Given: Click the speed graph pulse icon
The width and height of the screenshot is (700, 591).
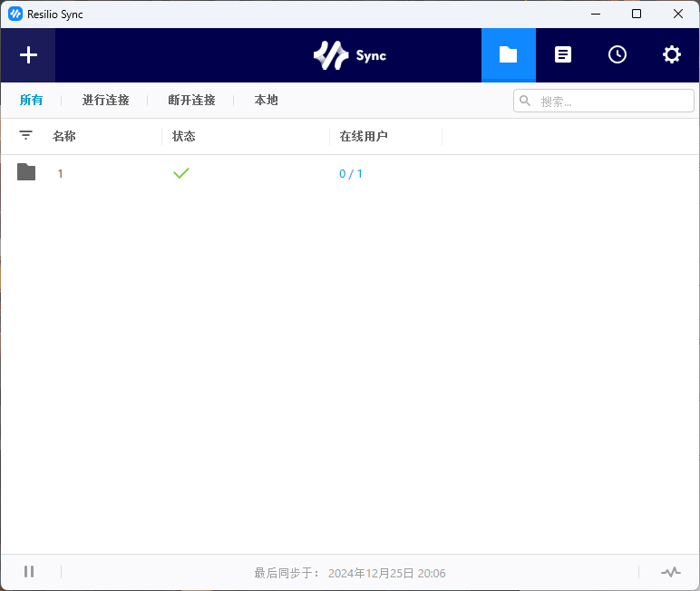Looking at the screenshot, I should [x=671, y=572].
